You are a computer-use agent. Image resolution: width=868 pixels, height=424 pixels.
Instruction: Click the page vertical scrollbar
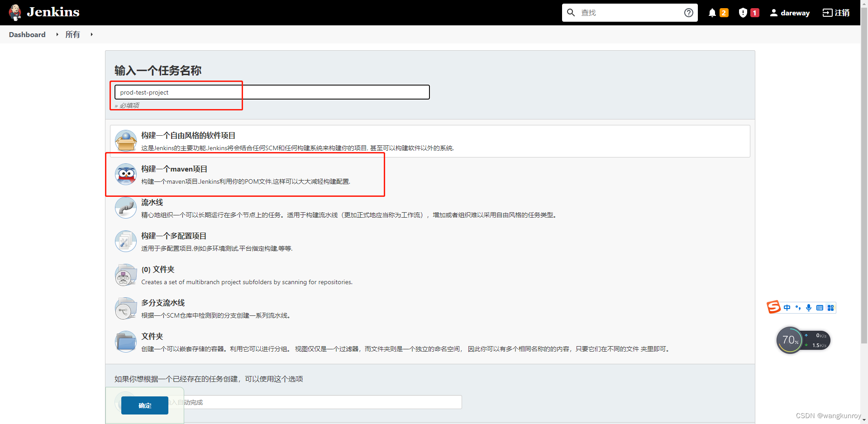coord(864,176)
